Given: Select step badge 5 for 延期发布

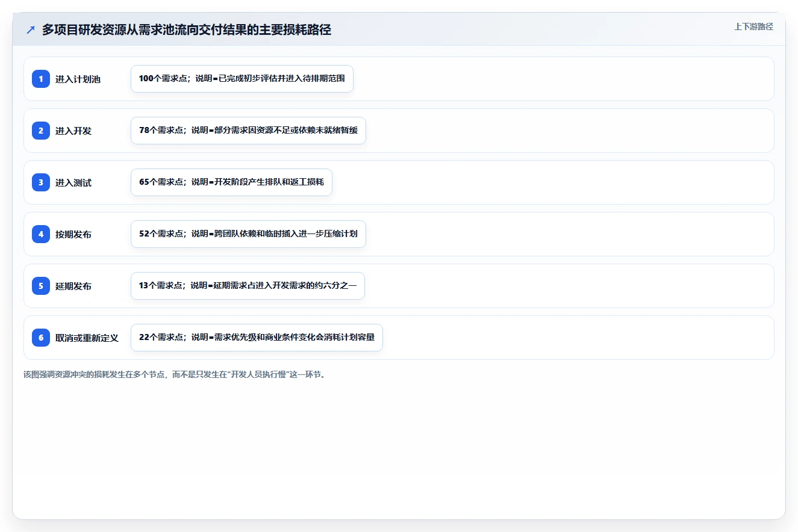Looking at the screenshot, I should click(x=41, y=286).
